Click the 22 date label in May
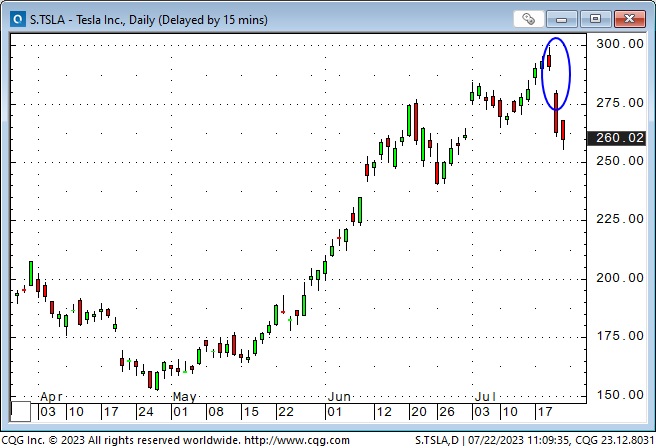The image size is (656, 448). click(x=286, y=412)
